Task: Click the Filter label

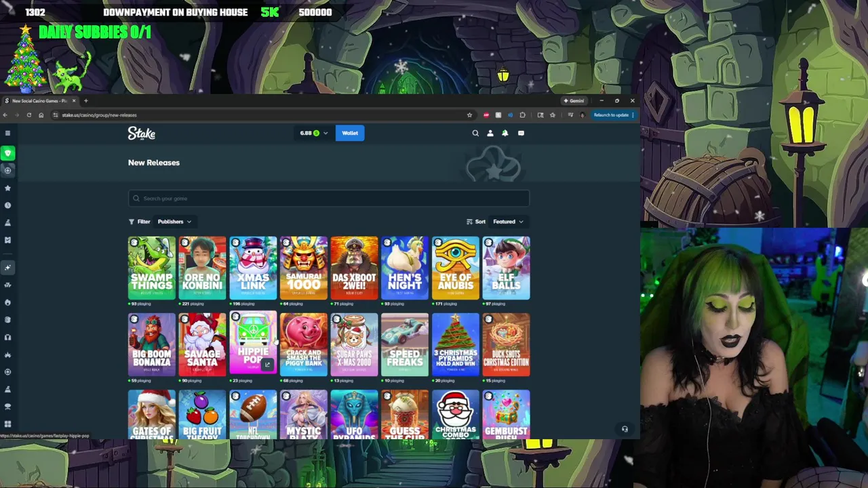Action: pyautogui.click(x=140, y=222)
